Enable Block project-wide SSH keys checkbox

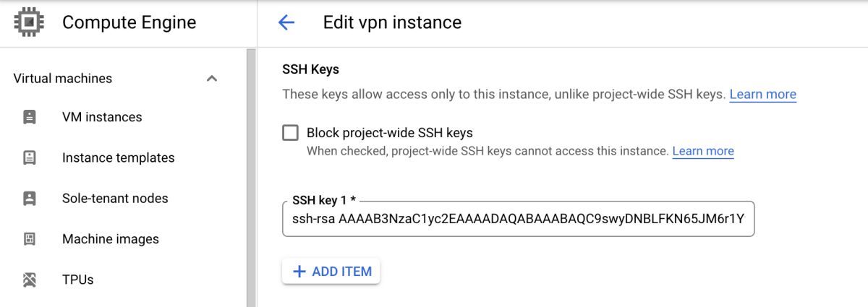click(290, 133)
